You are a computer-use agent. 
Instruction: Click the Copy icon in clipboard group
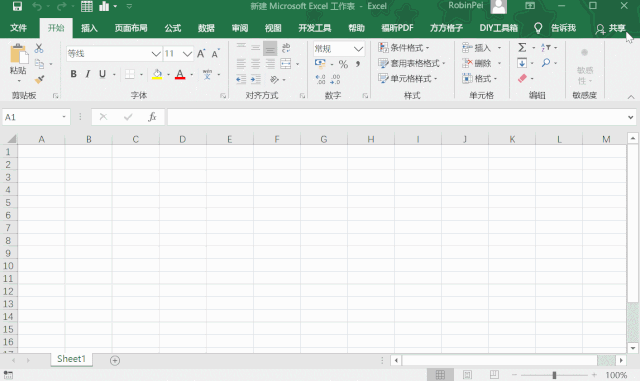pyautogui.click(x=39, y=64)
